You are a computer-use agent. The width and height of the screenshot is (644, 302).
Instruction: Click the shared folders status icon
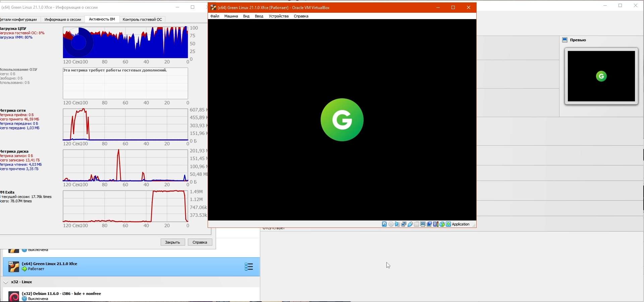(x=417, y=224)
